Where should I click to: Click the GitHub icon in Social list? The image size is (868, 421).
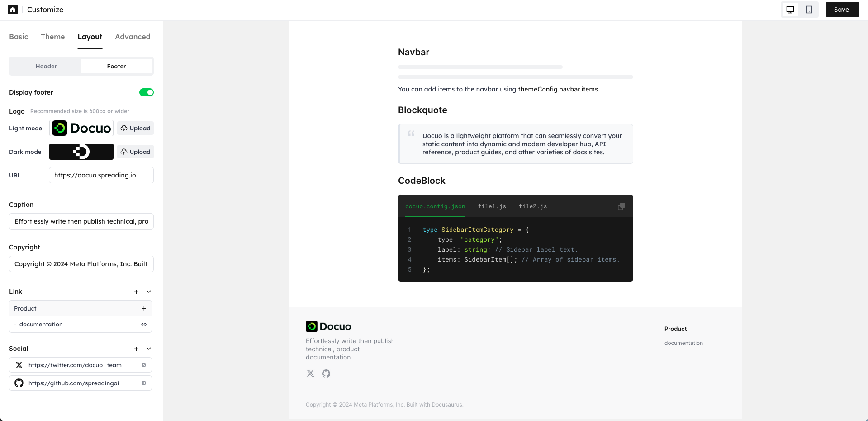19,383
